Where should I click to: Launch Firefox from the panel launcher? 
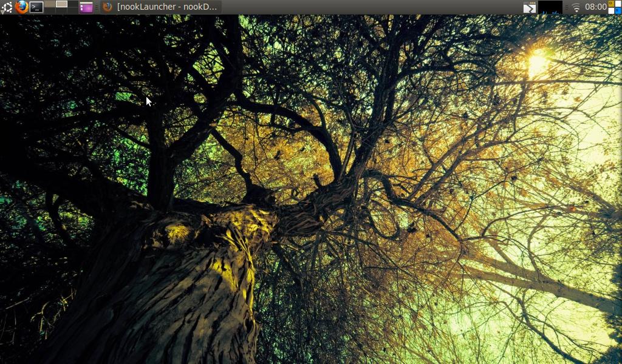click(x=22, y=7)
